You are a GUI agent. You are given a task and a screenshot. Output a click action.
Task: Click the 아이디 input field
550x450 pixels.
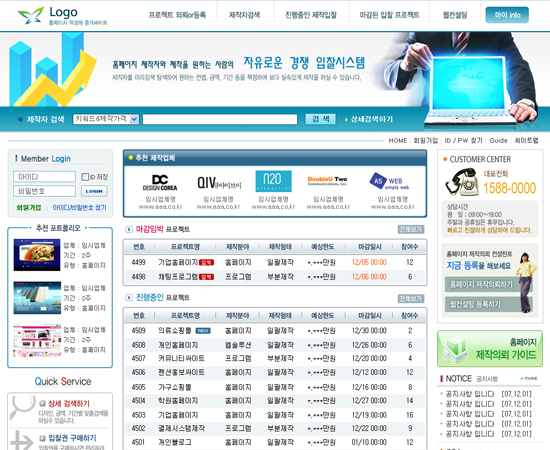[x=45, y=176]
